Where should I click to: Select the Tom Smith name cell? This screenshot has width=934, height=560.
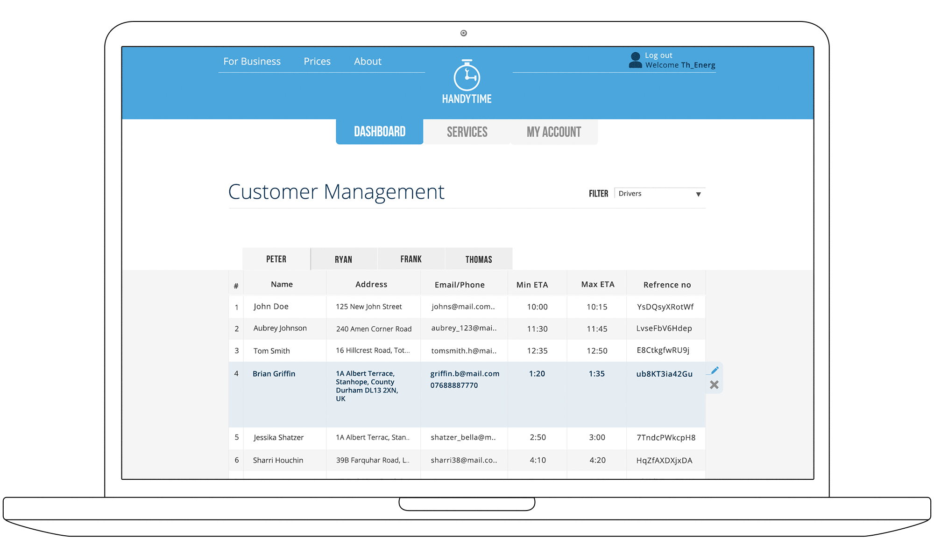coord(271,351)
